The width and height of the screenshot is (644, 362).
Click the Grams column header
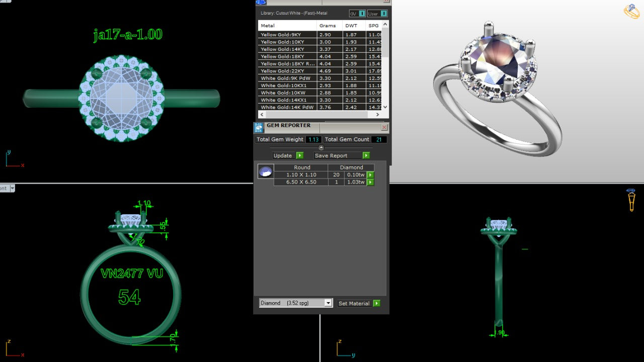coord(330,25)
